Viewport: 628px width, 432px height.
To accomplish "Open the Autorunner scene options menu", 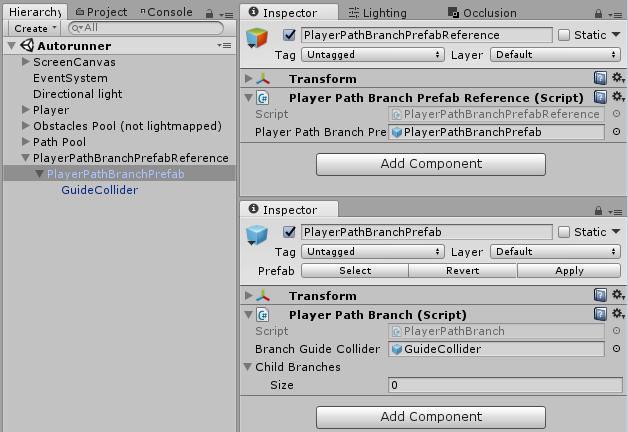I will [225, 45].
